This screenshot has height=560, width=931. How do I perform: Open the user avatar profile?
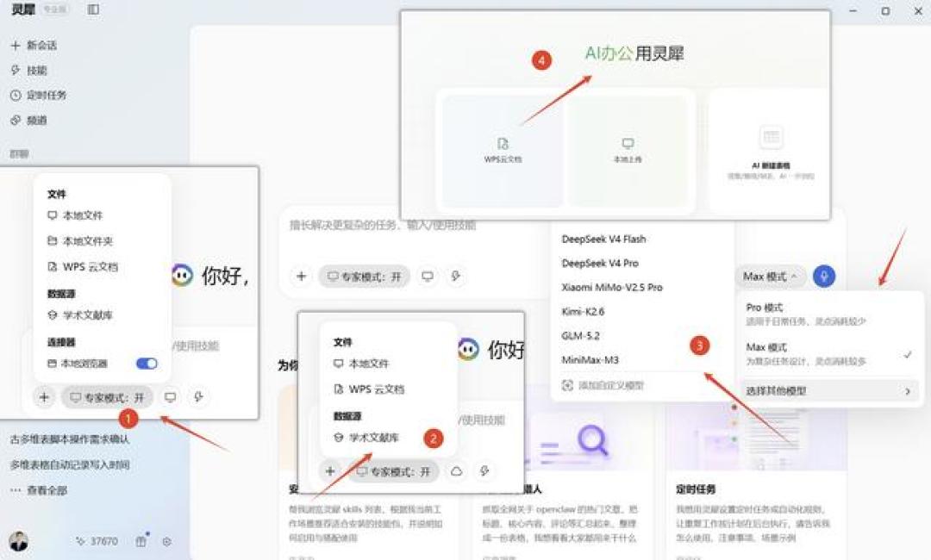(18, 541)
